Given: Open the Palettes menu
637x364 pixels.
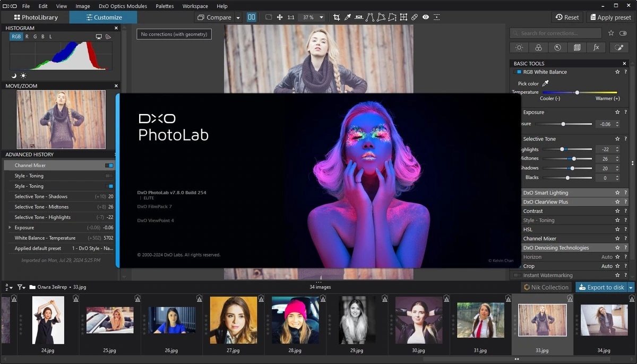Looking at the screenshot, I should click(x=165, y=6).
